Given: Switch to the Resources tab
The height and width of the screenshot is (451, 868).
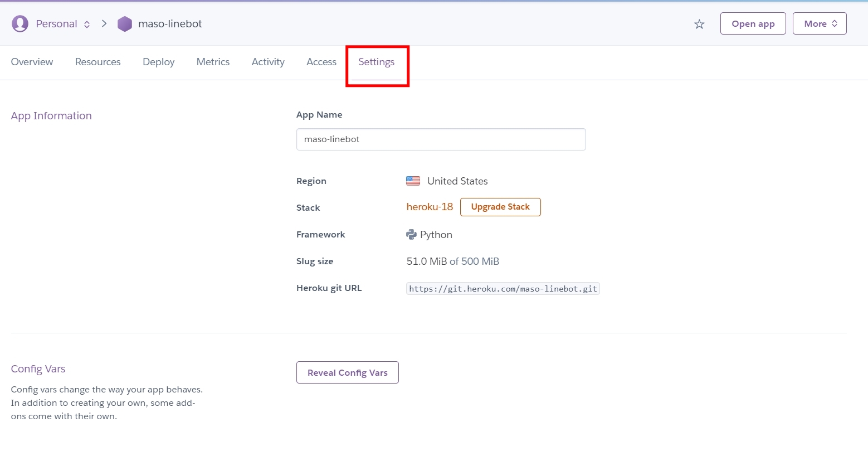Looking at the screenshot, I should 98,62.
